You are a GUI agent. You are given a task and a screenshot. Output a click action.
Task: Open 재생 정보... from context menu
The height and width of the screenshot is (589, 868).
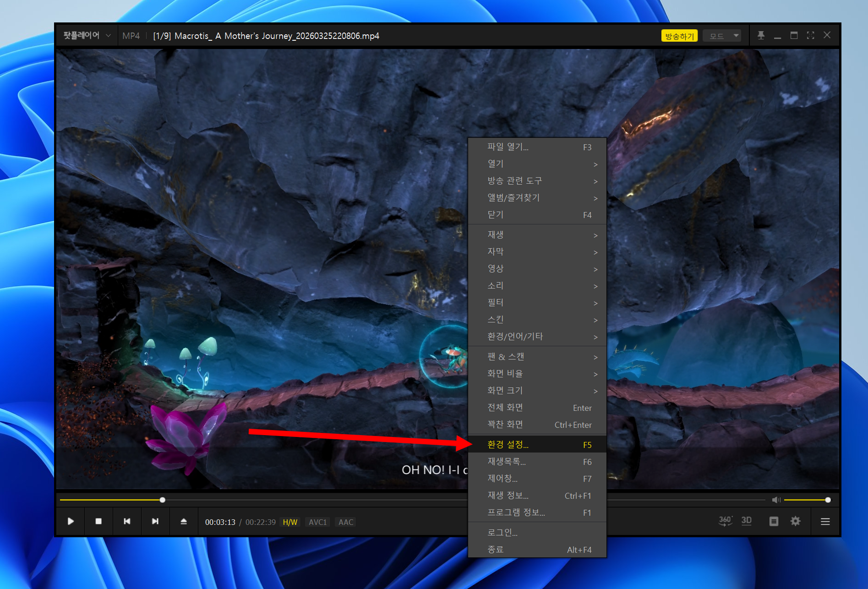[x=537, y=496]
